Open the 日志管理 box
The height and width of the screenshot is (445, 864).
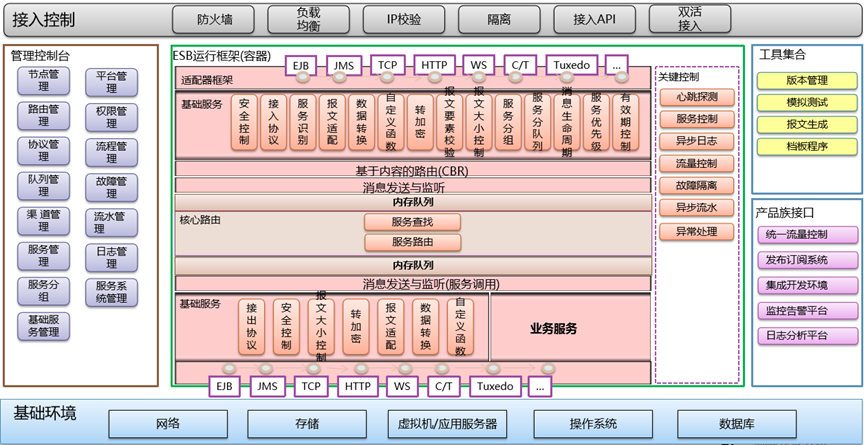point(111,257)
